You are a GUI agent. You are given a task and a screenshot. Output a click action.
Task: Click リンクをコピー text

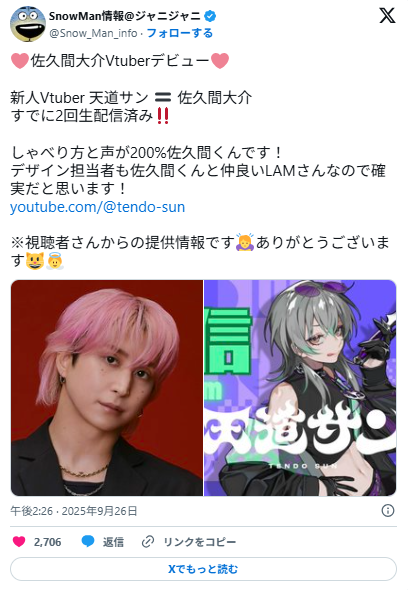[x=199, y=542]
